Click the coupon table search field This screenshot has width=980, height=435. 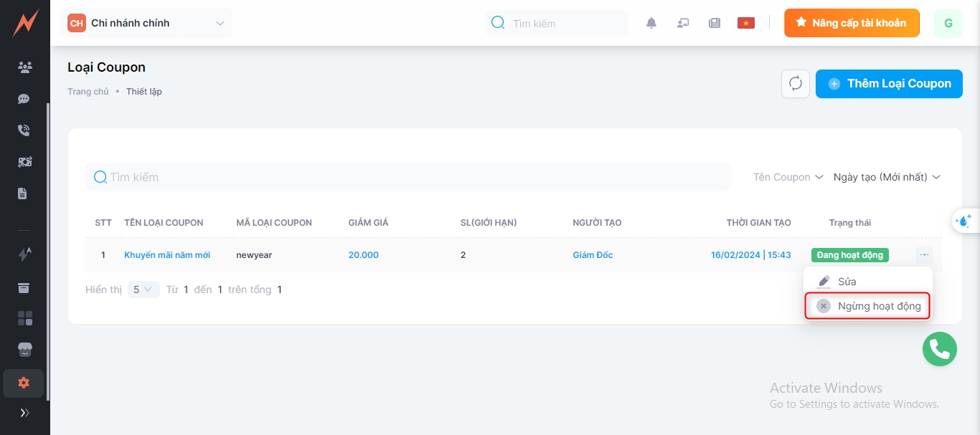(407, 177)
